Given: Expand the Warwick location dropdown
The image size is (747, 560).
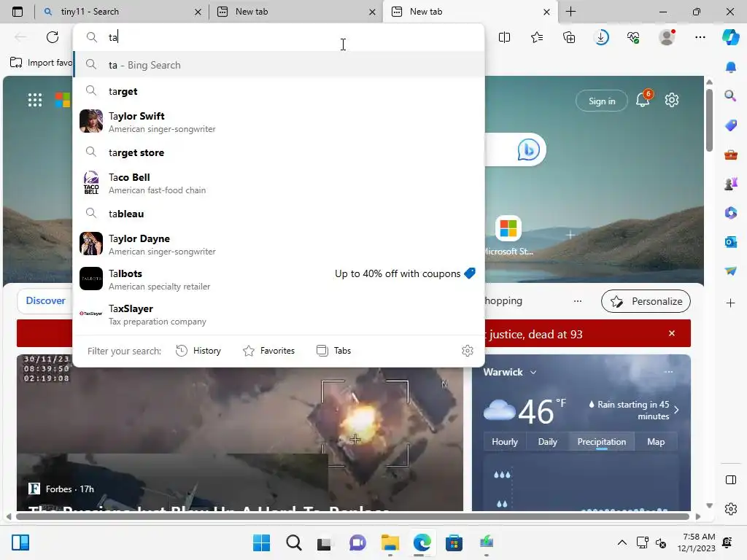Looking at the screenshot, I should [x=533, y=373].
